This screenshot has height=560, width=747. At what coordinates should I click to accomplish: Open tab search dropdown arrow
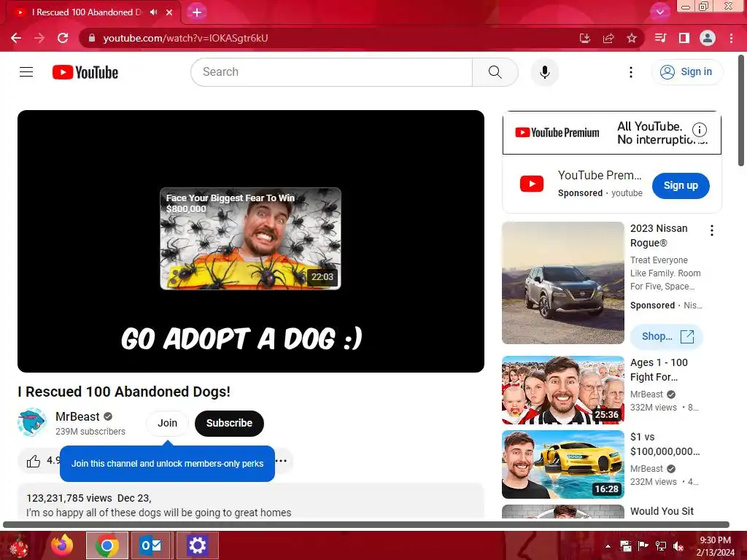point(659,12)
